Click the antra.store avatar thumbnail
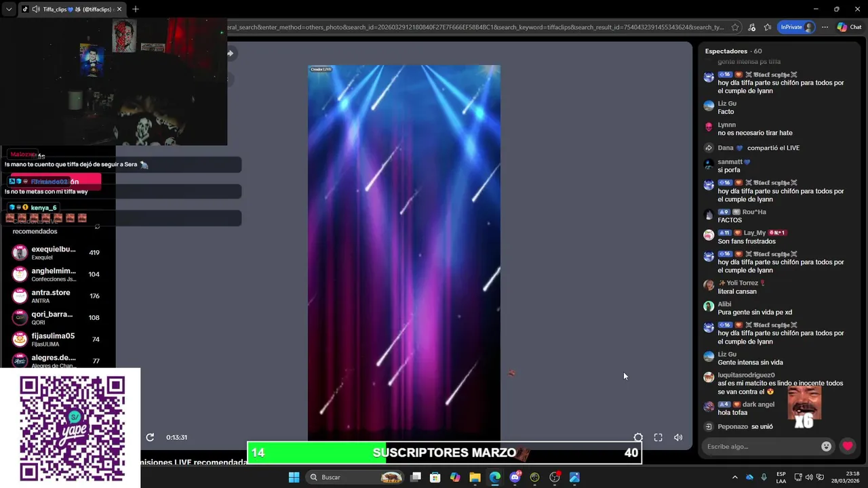868x488 pixels. (20, 296)
